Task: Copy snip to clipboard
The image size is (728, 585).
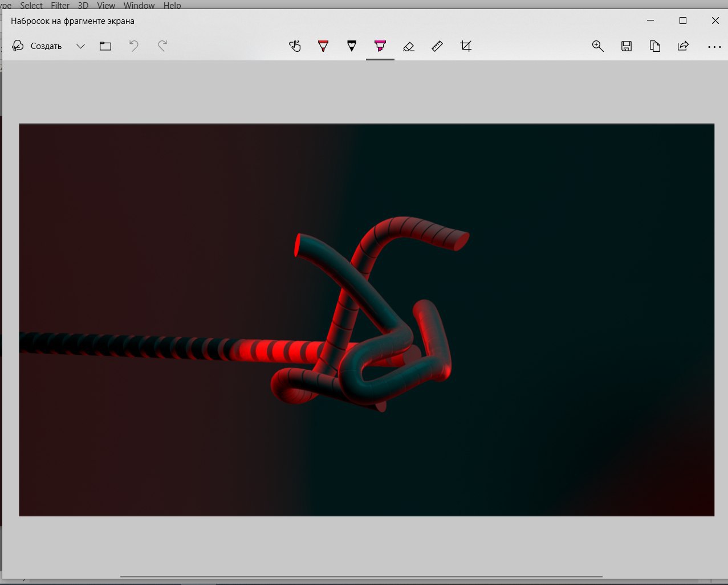Action: 654,46
